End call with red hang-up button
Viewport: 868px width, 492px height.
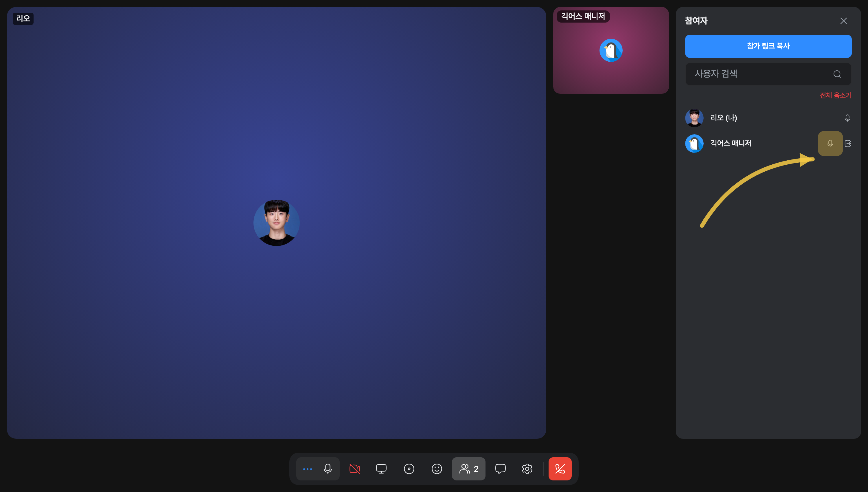[560, 469]
